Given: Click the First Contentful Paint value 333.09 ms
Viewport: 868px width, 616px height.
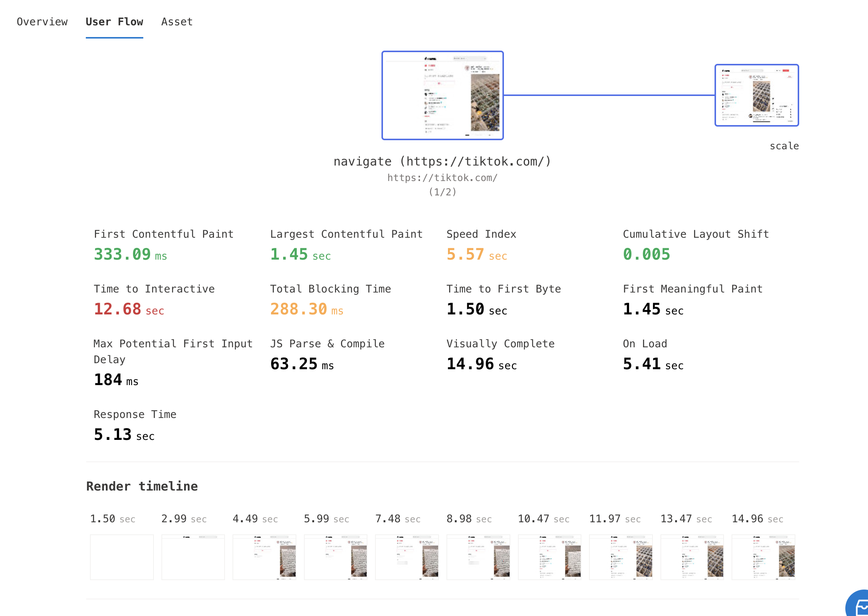Looking at the screenshot, I should pos(130,254).
